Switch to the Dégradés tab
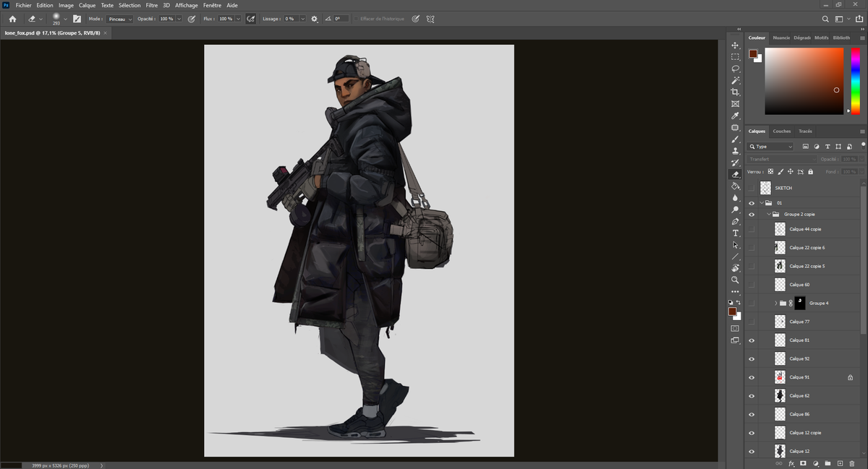 tap(802, 38)
